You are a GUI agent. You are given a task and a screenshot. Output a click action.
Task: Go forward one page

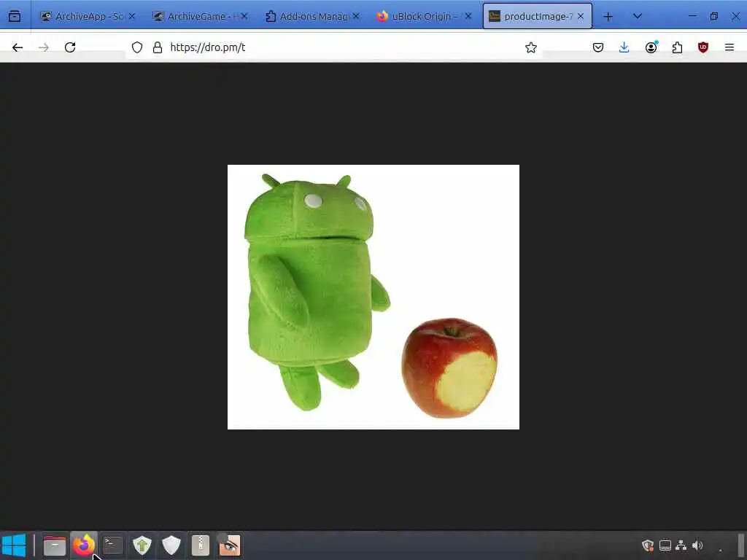[x=44, y=47]
